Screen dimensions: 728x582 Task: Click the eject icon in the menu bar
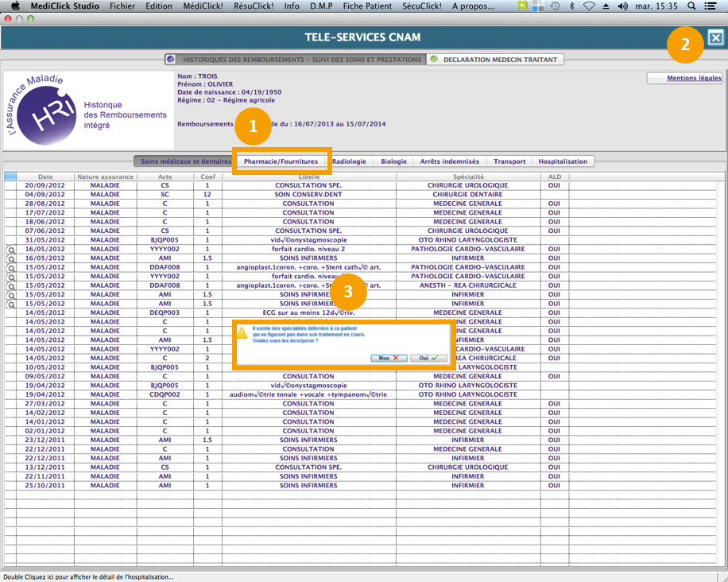[606, 6]
